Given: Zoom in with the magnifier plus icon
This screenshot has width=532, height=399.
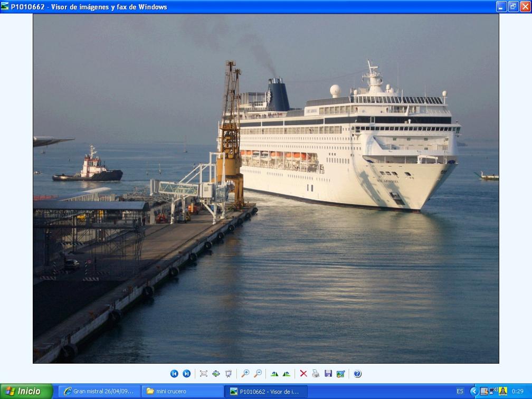Looking at the screenshot, I should click(x=245, y=374).
